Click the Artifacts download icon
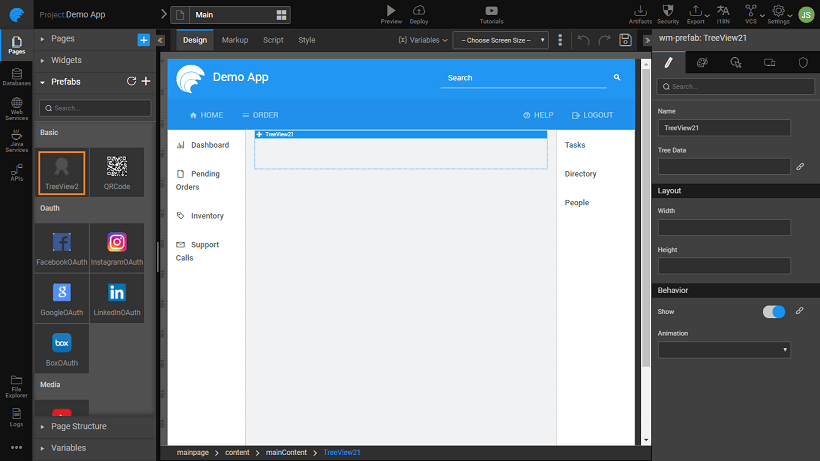This screenshot has width=820, height=461. [640, 10]
